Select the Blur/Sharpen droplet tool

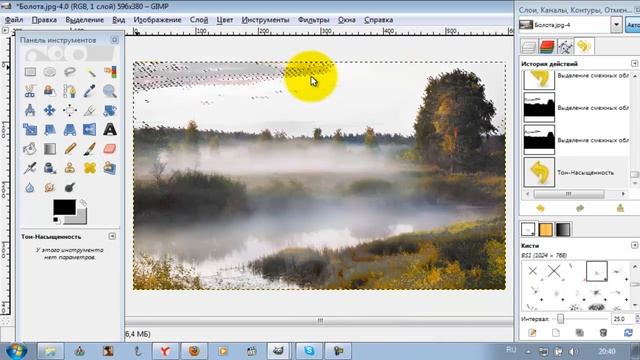point(30,187)
